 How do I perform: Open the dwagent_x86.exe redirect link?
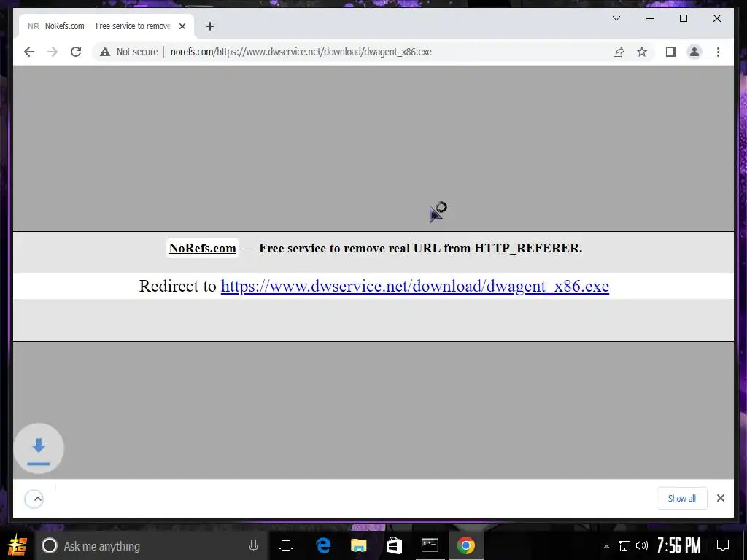coord(414,286)
